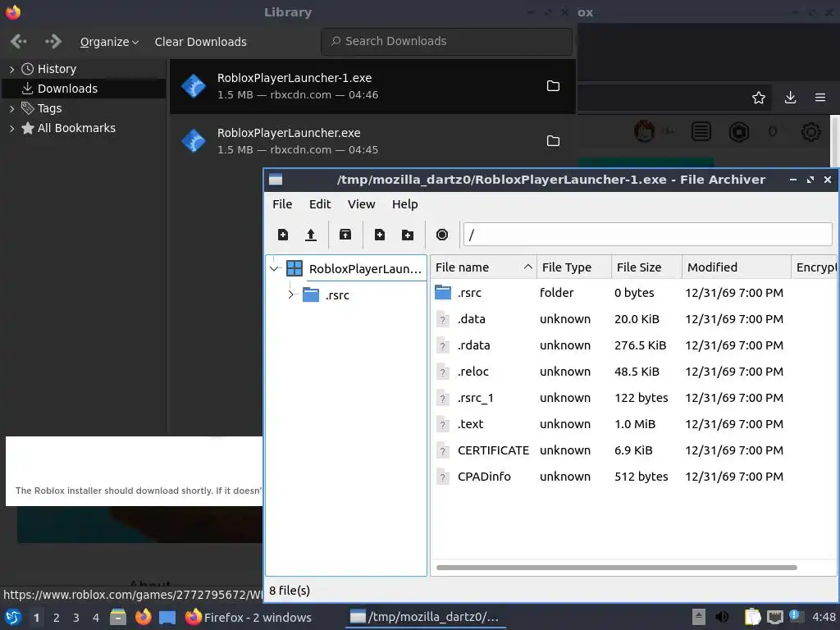This screenshot has height=630, width=840.
Task: Click the Firefox - 2 windows taskbar button
Action: 248,617
